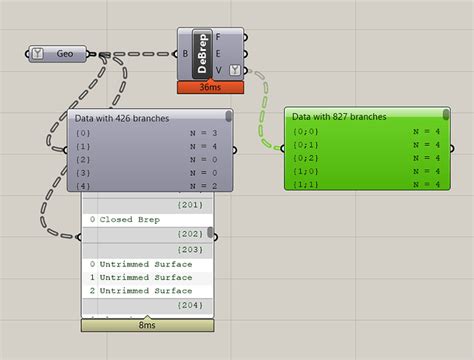Click the scrollbar thumb beside {202} row

tap(210, 232)
